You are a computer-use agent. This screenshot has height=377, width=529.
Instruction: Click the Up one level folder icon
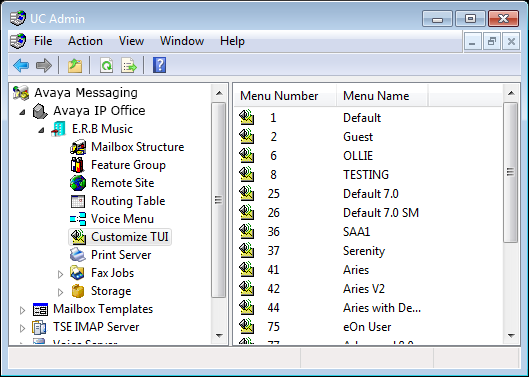pyautogui.click(x=75, y=65)
